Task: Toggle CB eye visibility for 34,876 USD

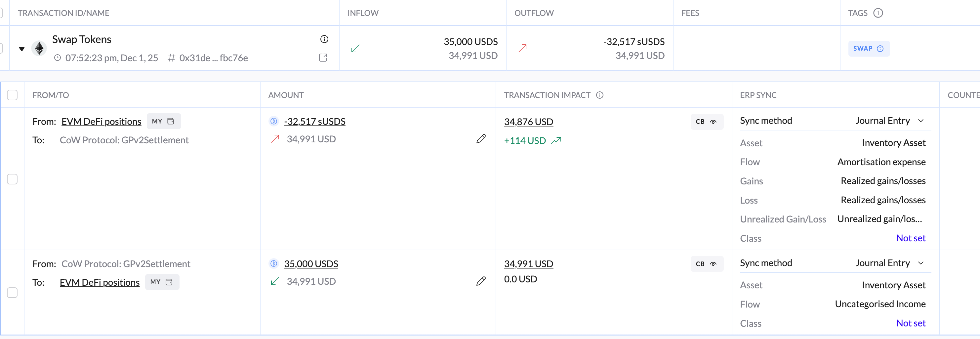Action: pyautogui.click(x=707, y=122)
